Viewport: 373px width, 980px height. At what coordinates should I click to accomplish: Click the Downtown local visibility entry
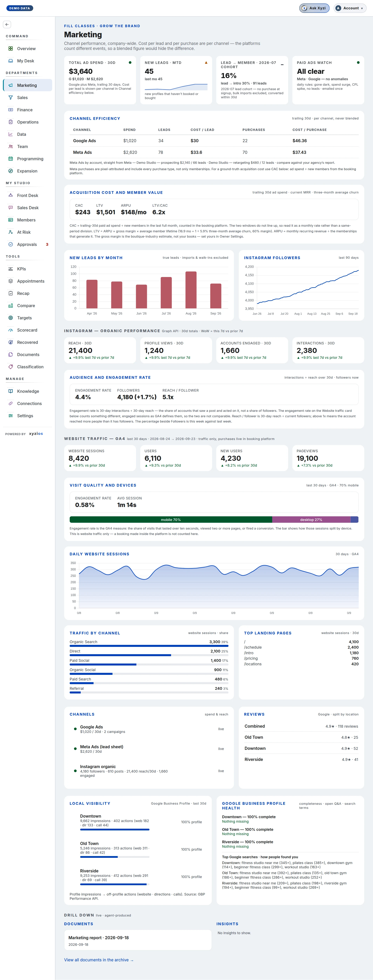[x=138, y=822]
